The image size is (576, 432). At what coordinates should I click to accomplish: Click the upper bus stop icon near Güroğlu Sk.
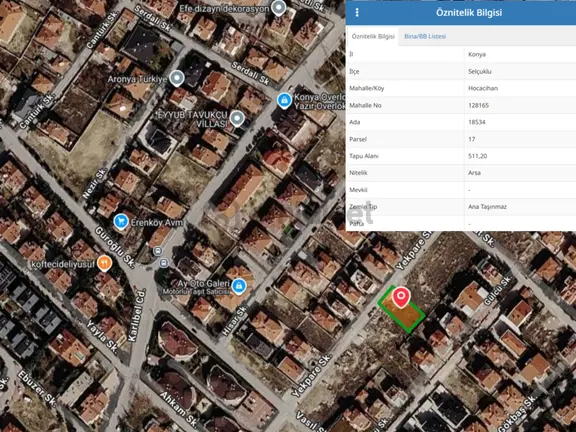point(158,251)
